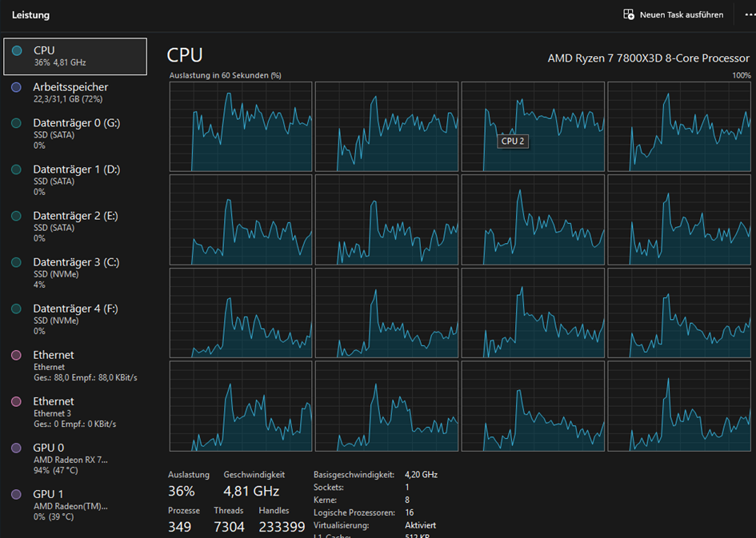Image resolution: width=756 pixels, height=538 pixels.
Task: Select Datenträger 1 (D:) entry
Action: pos(75,180)
